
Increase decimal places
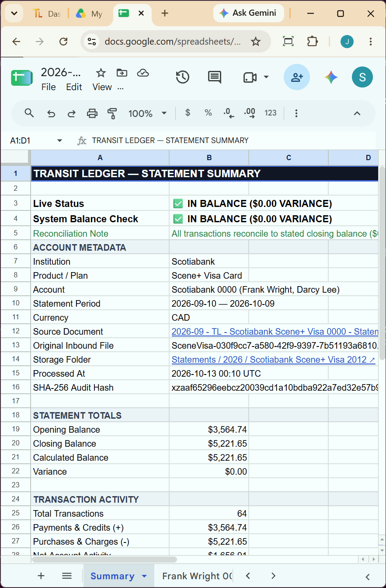pos(250,113)
